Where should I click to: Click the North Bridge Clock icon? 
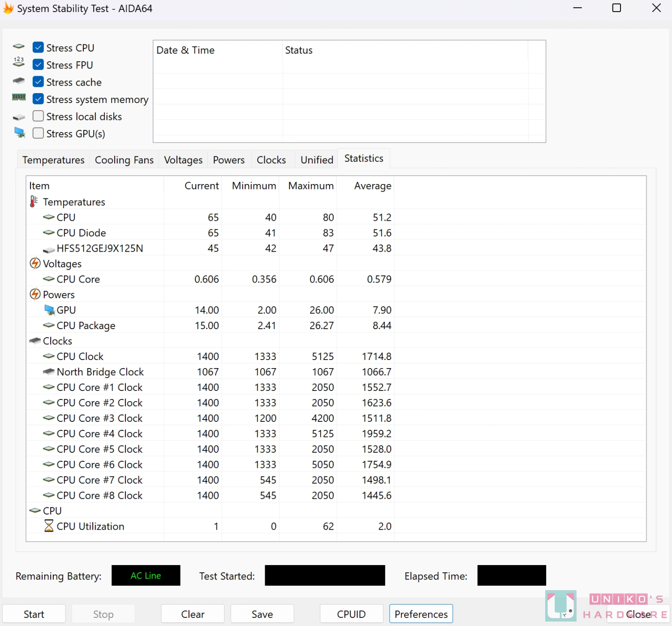tap(49, 372)
